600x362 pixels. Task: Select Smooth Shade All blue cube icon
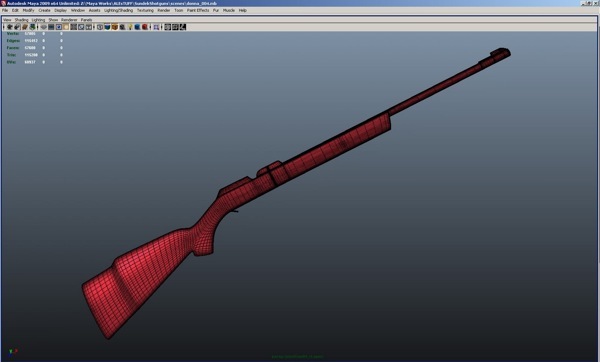coord(108,27)
